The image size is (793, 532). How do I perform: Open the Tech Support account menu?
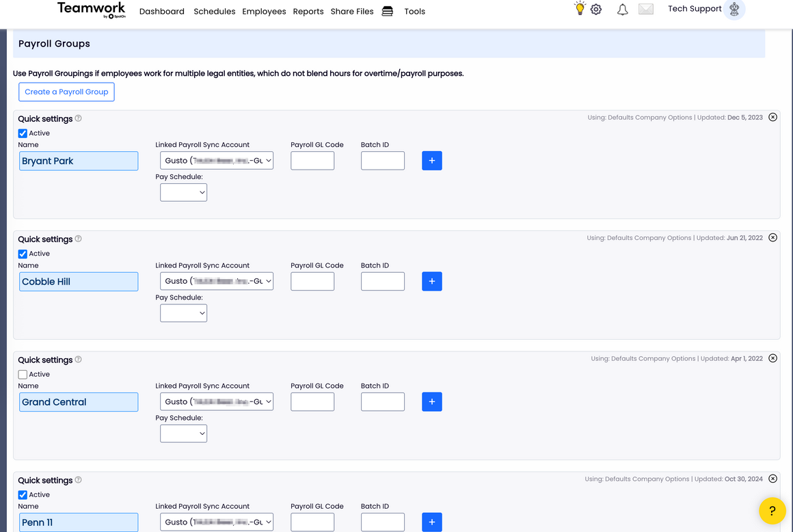(x=695, y=9)
